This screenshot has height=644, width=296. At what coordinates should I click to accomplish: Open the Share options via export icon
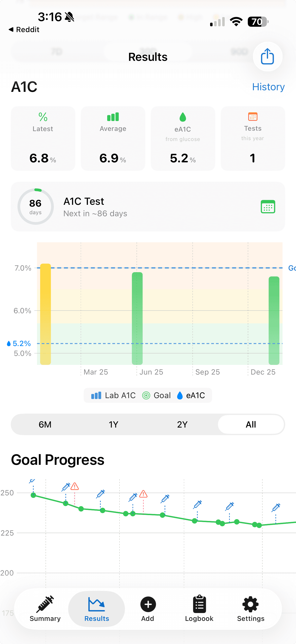(x=267, y=57)
